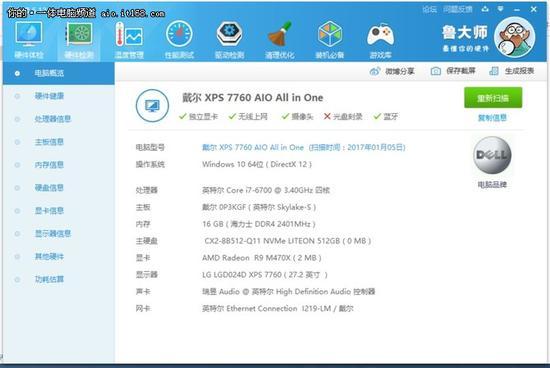550x368 pixels.
Task: Open 装机必备 cube icon
Action: pos(330,40)
